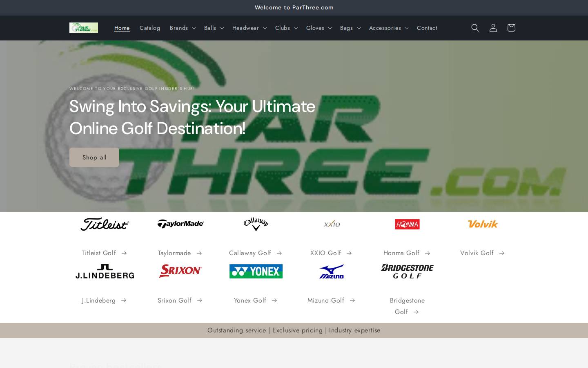Click the Bridgestone Golf brand logo
The height and width of the screenshot is (368, 588).
click(407, 272)
